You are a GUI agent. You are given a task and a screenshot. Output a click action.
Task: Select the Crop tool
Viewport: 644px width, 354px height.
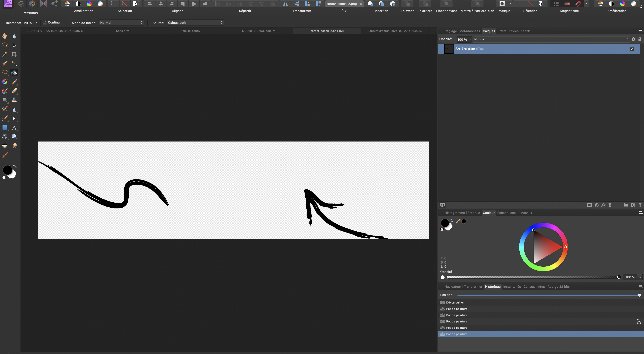coord(14,54)
